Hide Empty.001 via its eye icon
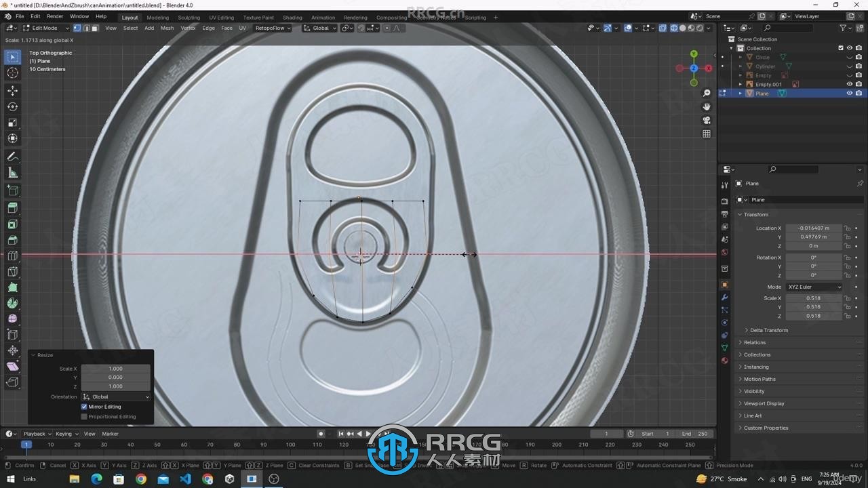868x488 pixels. coord(849,84)
